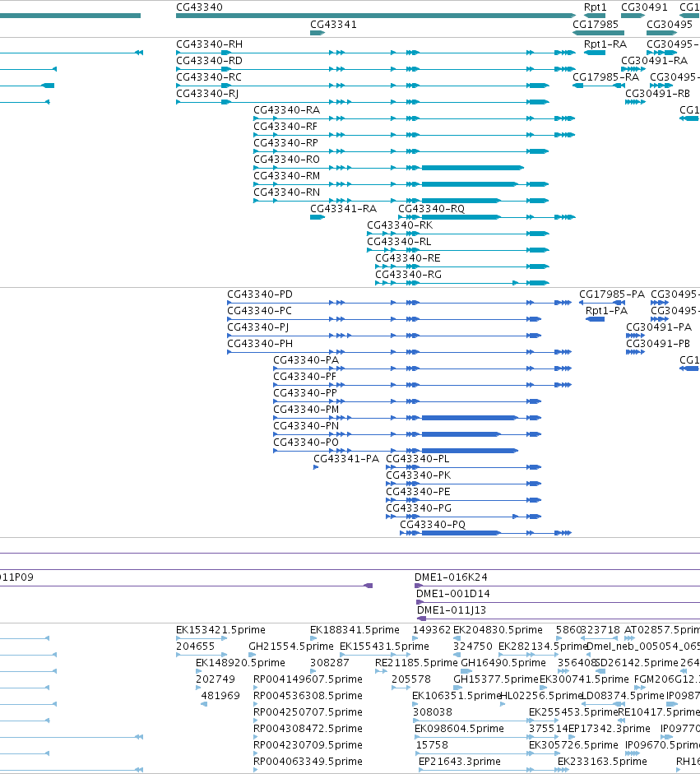Select cDNA GH21554.5prime

pos(290,647)
